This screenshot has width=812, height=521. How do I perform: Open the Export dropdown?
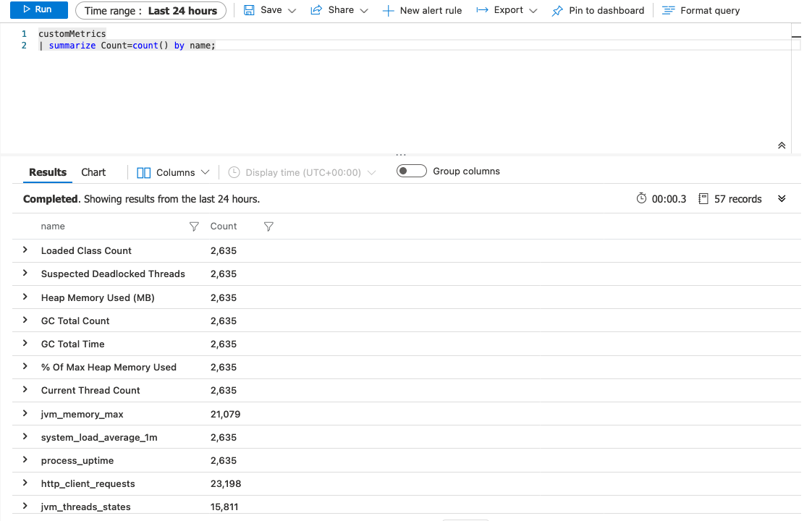507,10
